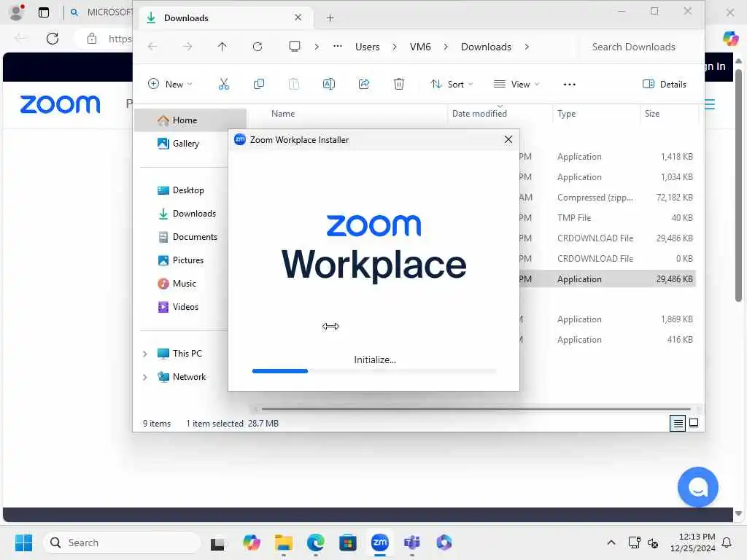
Task: Open the View dropdown menu
Action: point(516,85)
